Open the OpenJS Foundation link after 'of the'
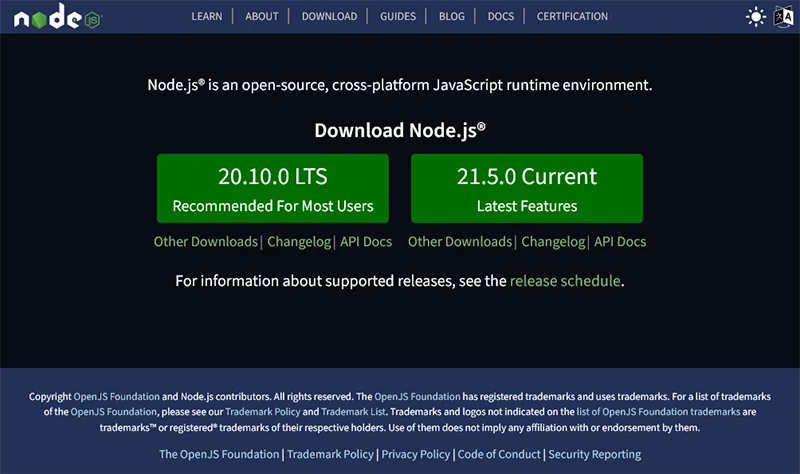Screen dimensions: 800x474 tap(113, 412)
